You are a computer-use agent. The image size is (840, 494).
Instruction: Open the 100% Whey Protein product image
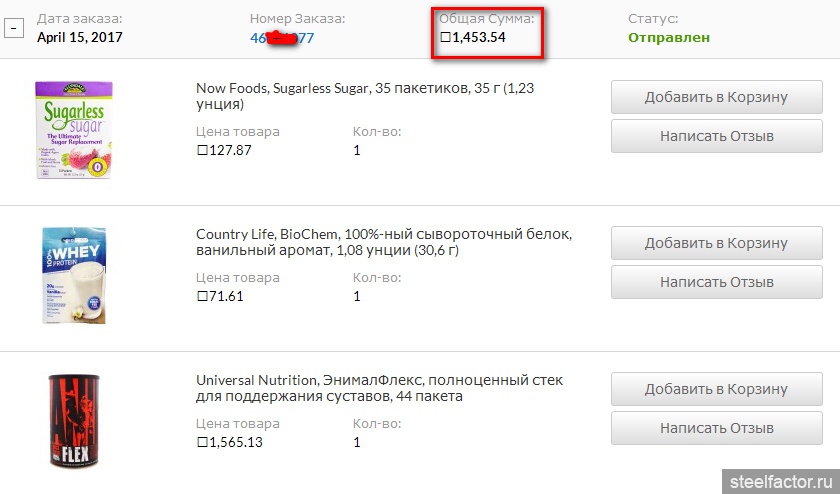click(x=74, y=276)
